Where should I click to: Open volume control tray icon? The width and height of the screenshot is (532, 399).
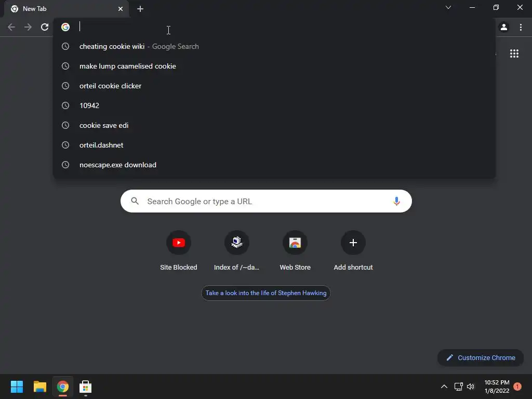tap(471, 387)
